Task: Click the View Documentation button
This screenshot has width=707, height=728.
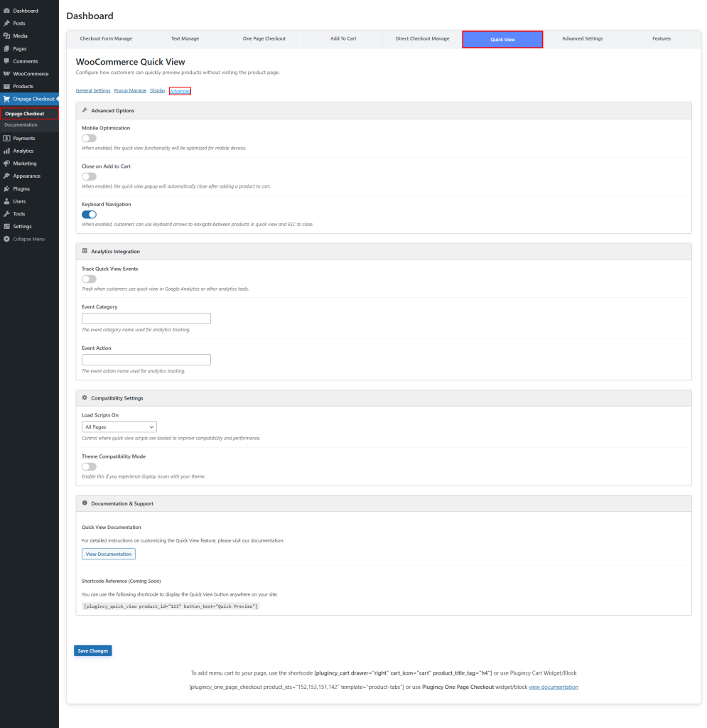Action: (x=109, y=554)
